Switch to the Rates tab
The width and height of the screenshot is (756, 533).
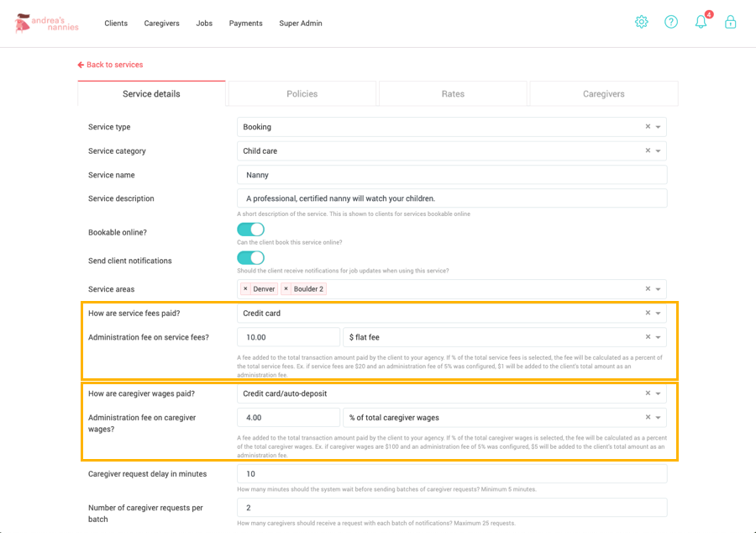pyautogui.click(x=454, y=93)
